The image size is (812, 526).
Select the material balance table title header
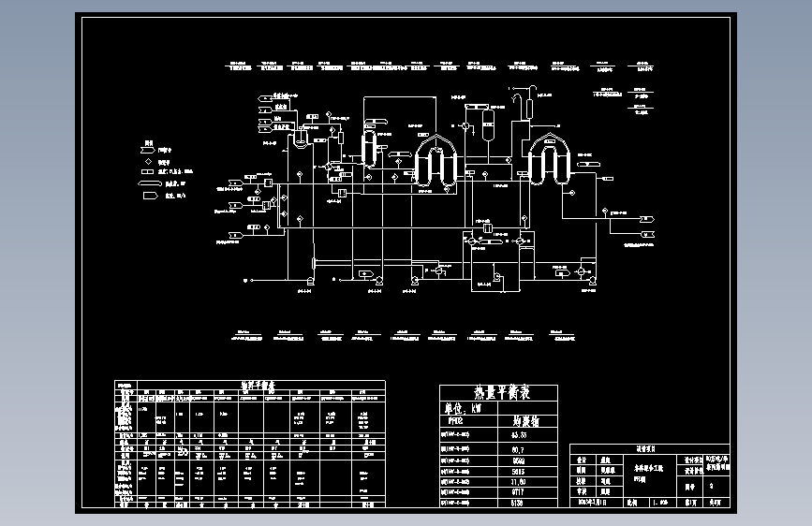tap(258, 386)
